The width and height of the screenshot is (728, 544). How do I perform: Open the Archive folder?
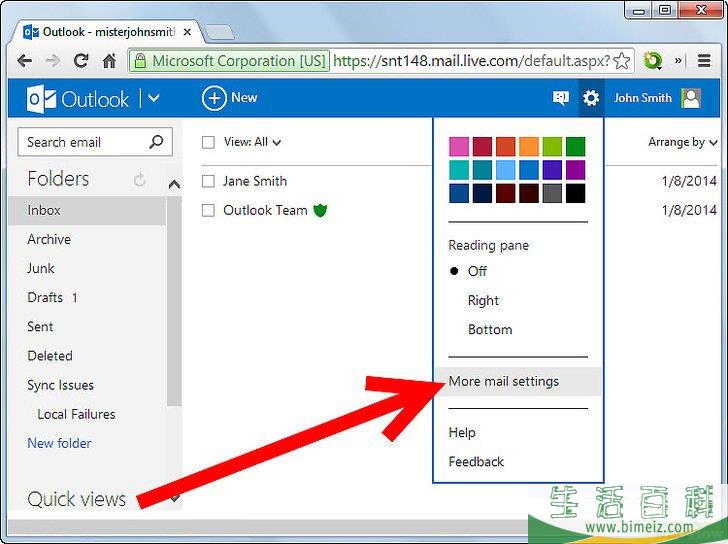49,240
